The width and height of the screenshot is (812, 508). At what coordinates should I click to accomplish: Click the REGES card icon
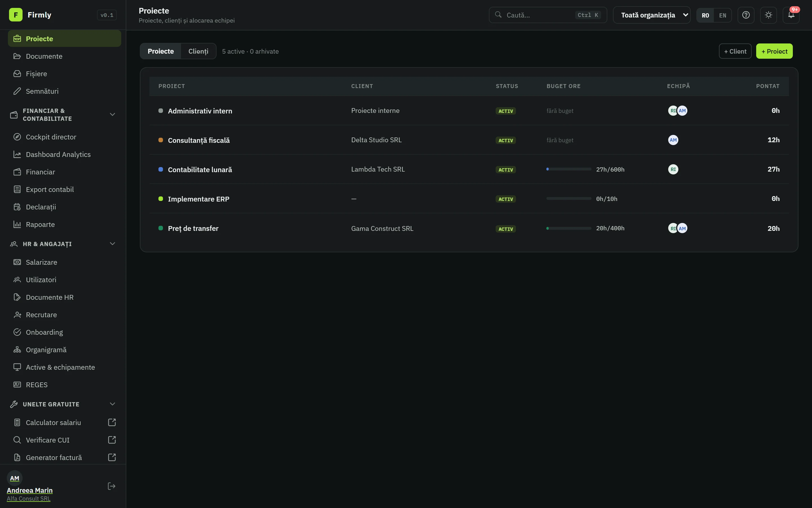[x=17, y=385]
